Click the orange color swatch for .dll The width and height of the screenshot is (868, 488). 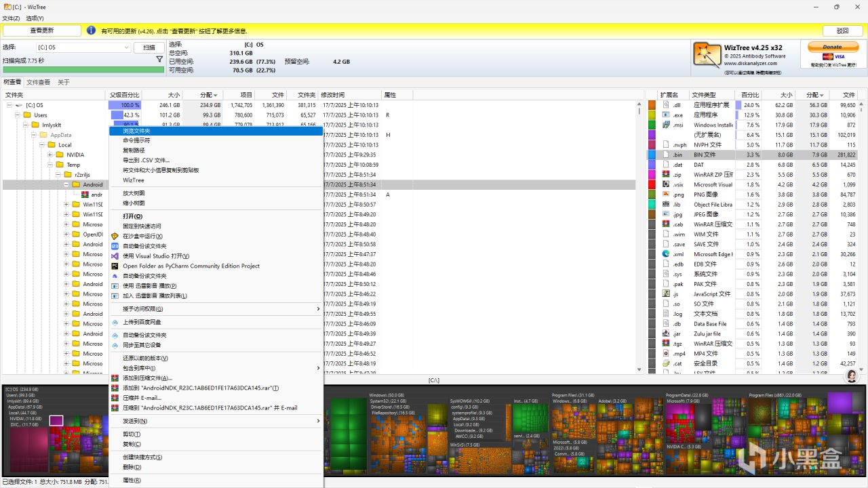click(x=652, y=105)
